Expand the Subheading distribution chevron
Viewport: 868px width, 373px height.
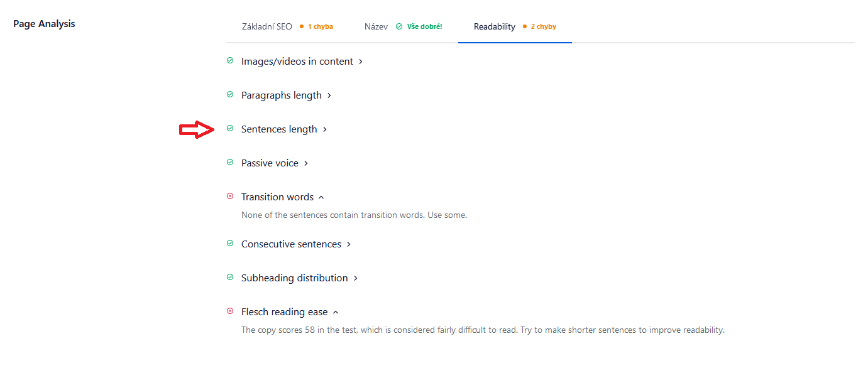coord(356,278)
